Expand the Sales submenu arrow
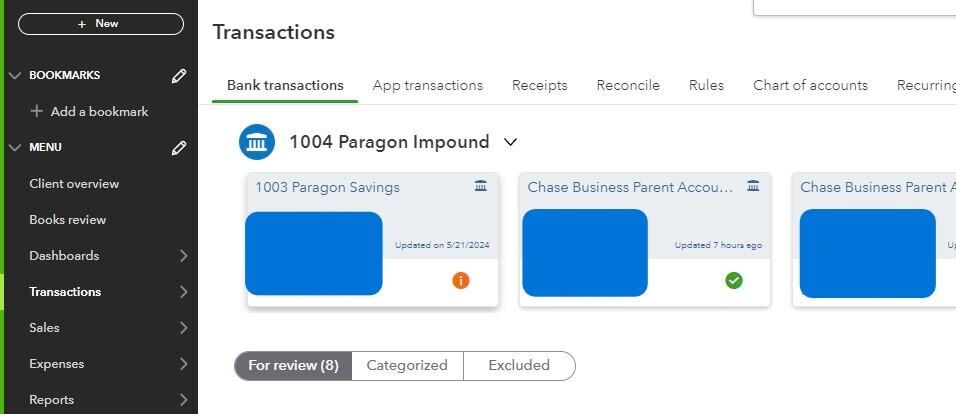The height and width of the screenshot is (414, 956). [183, 328]
